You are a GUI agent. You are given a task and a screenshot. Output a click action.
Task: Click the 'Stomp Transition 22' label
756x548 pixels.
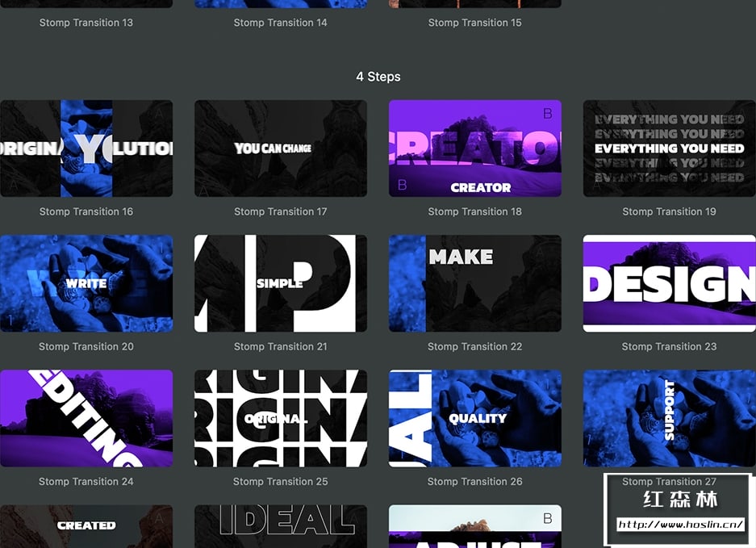[475, 347]
